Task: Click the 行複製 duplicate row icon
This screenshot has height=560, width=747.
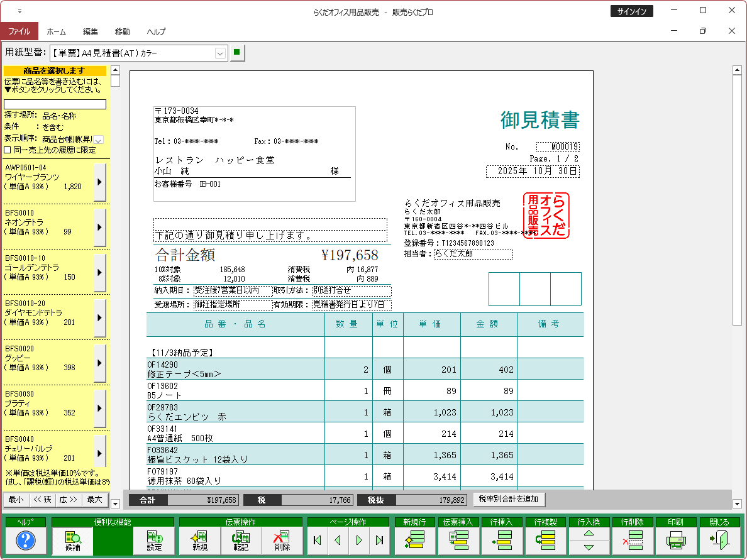Action: click(x=545, y=541)
